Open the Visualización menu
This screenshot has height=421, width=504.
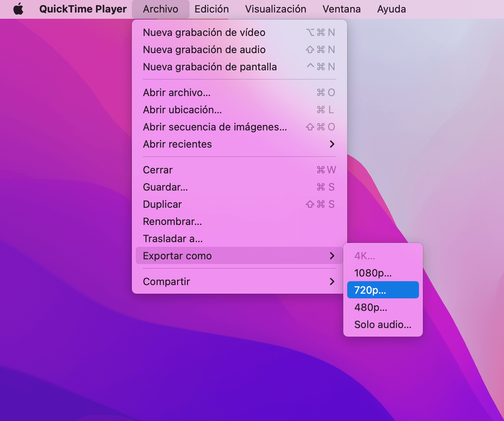coord(275,9)
